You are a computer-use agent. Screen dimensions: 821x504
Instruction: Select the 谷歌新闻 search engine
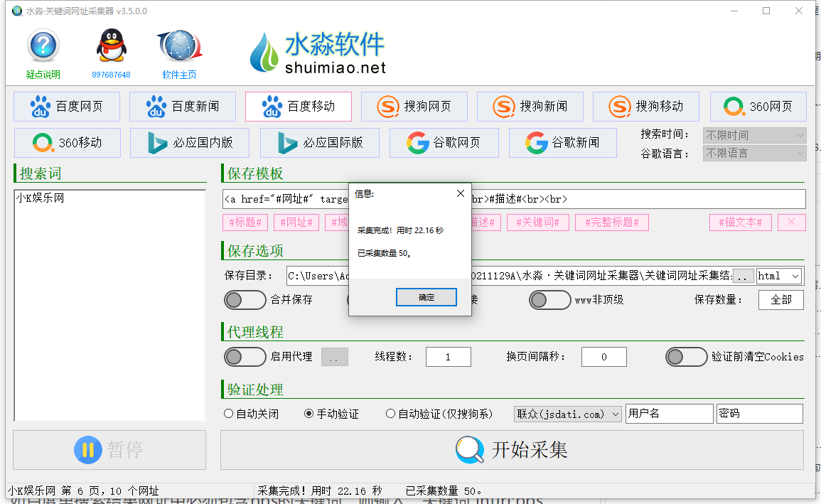[x=562, y=143]
